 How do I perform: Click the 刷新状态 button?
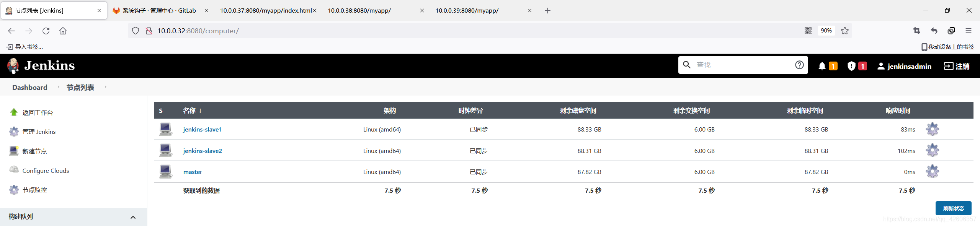point(953,208)
